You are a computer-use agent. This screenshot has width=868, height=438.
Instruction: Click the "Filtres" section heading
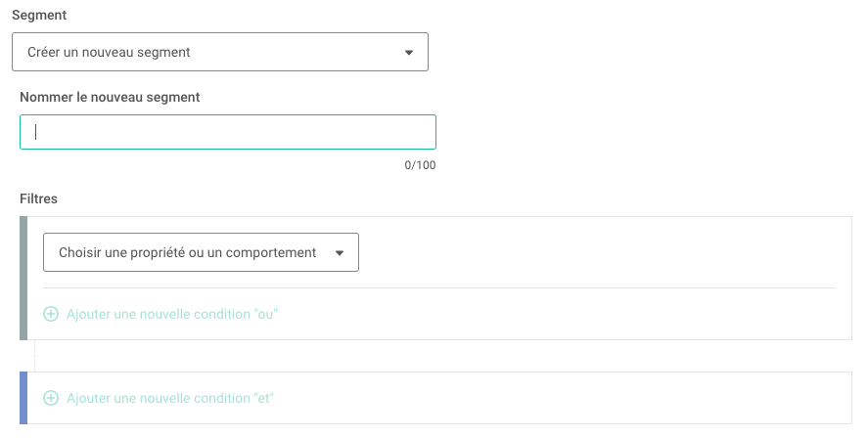click(x=38, y=198)
